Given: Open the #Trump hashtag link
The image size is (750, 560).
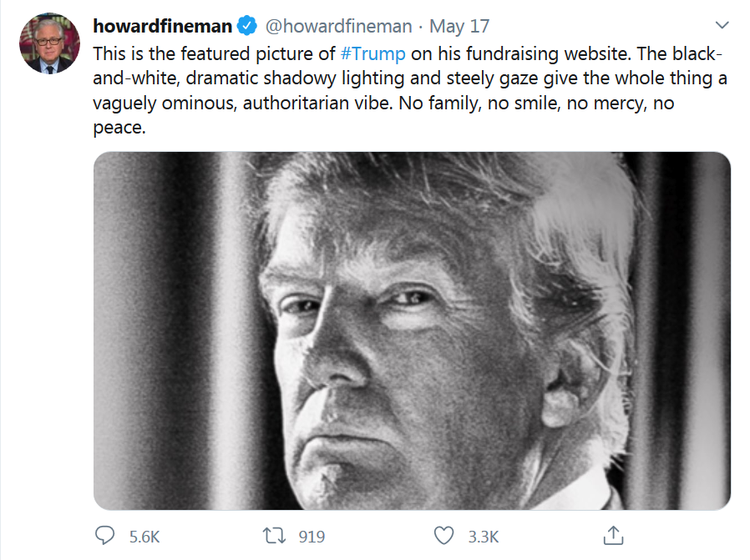Looking at the screenshot, I should point(372,53).
